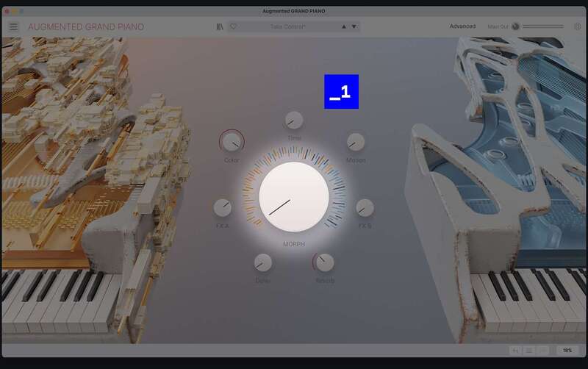Click the Reverb macro knob
This screenshot has width=588, height=369.
tap(325, 262)
